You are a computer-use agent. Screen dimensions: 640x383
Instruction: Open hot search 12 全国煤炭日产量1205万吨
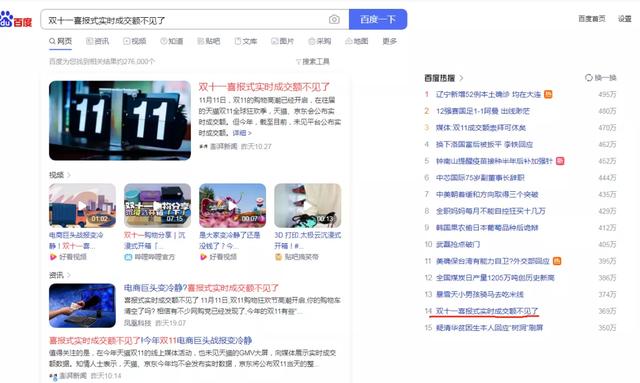click(x=495, y=278)
